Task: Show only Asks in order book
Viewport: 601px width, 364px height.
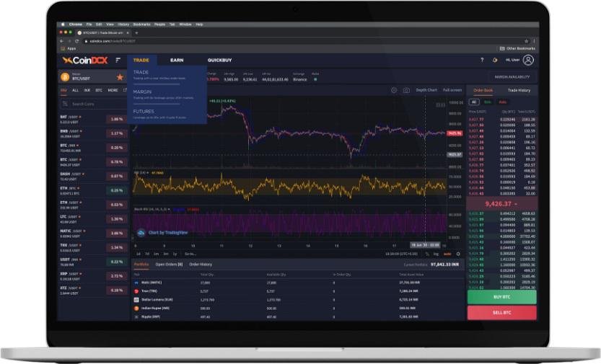Action: point(502,102)
